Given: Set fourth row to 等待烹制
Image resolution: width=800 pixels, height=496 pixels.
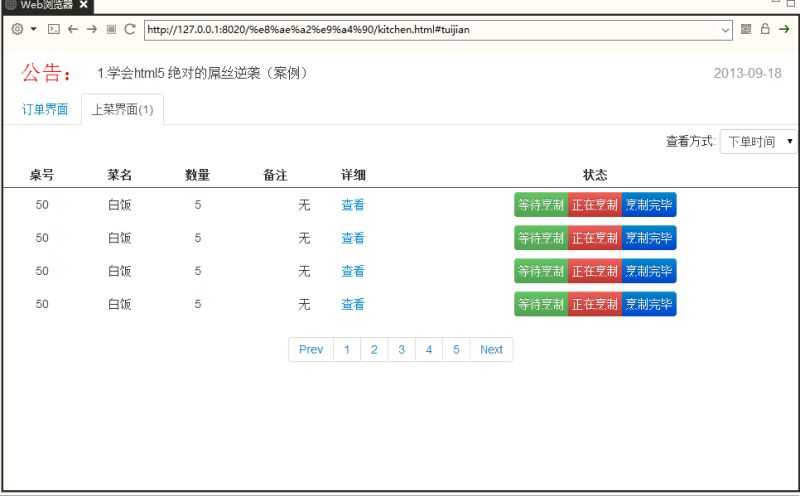Looking at the screenshot, I should [x=541, y=304].
